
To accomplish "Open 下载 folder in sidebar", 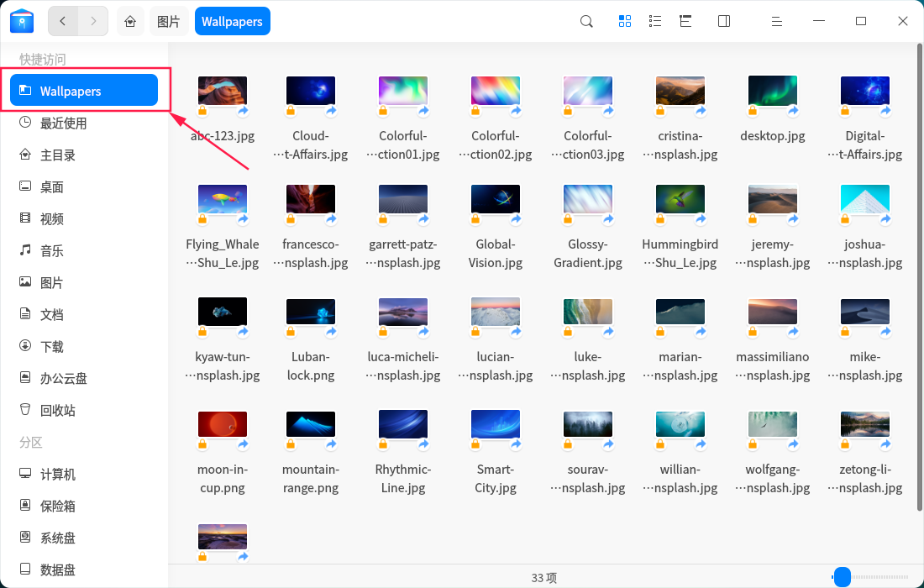I will [x=84, y=346].
